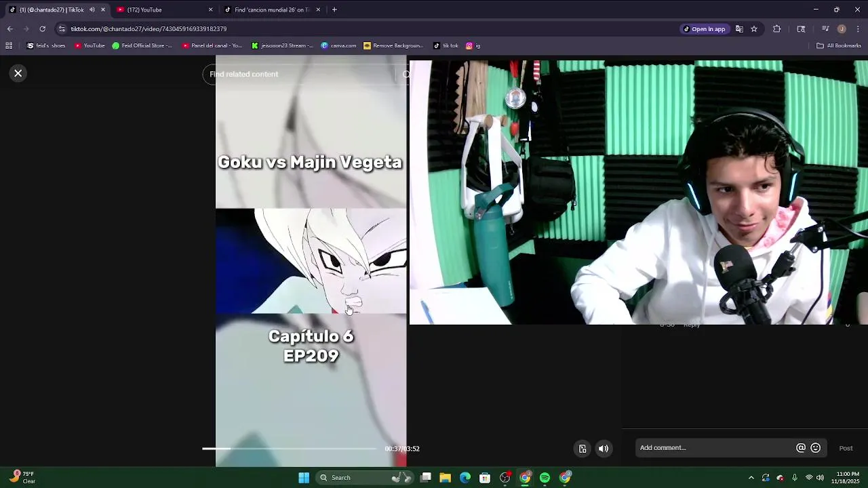Show hidden system tray icons chevron
Viewport: 868px width, 488px height.
point(751,478)
